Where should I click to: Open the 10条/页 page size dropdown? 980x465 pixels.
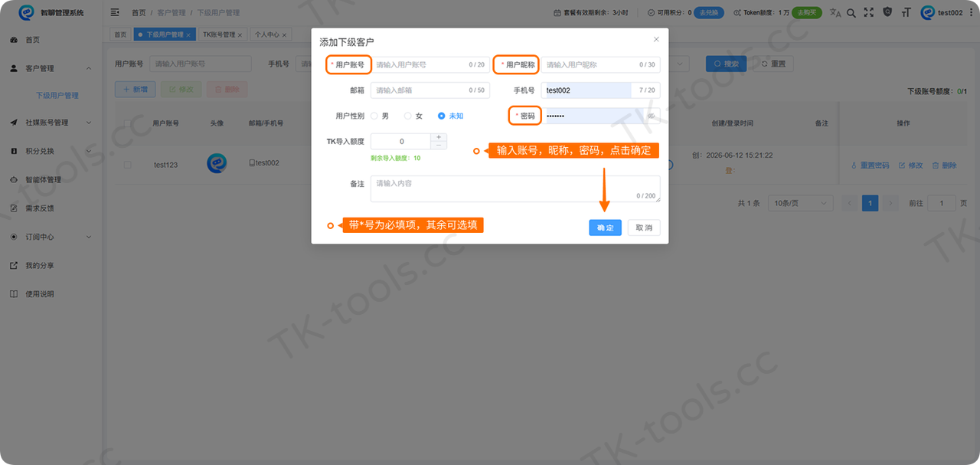click(x=801, y=203)
